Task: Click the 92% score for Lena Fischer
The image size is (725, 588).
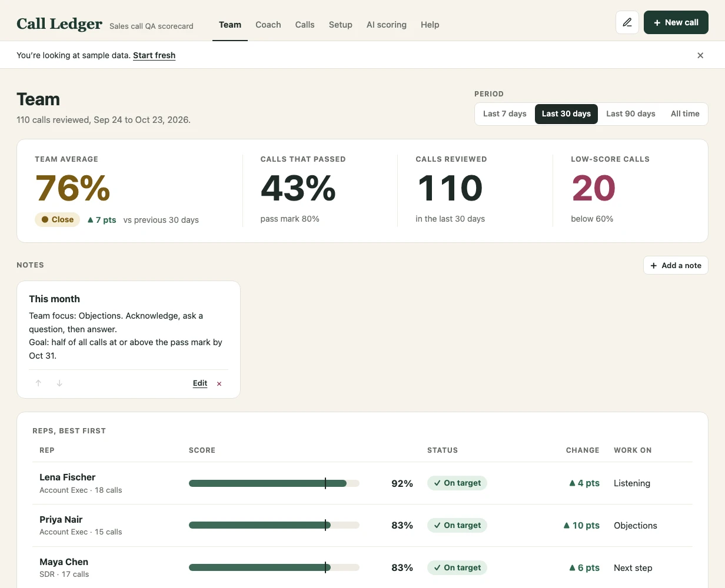Action: click(402, 483)
